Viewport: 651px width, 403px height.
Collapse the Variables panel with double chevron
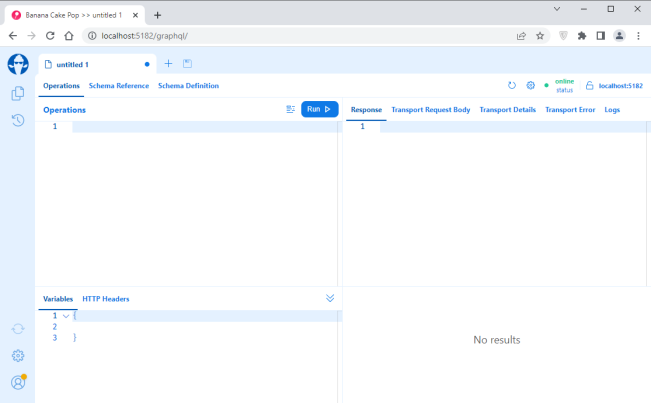330,298
